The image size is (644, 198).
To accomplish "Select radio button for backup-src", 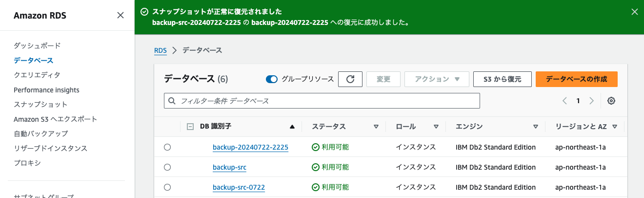I will click(167, 167).
